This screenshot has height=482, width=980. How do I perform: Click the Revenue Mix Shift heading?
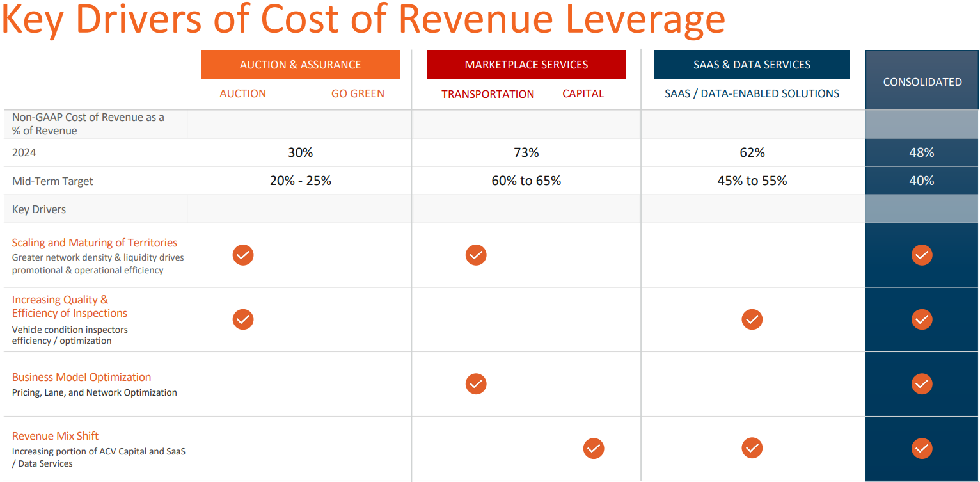point(55,436)
